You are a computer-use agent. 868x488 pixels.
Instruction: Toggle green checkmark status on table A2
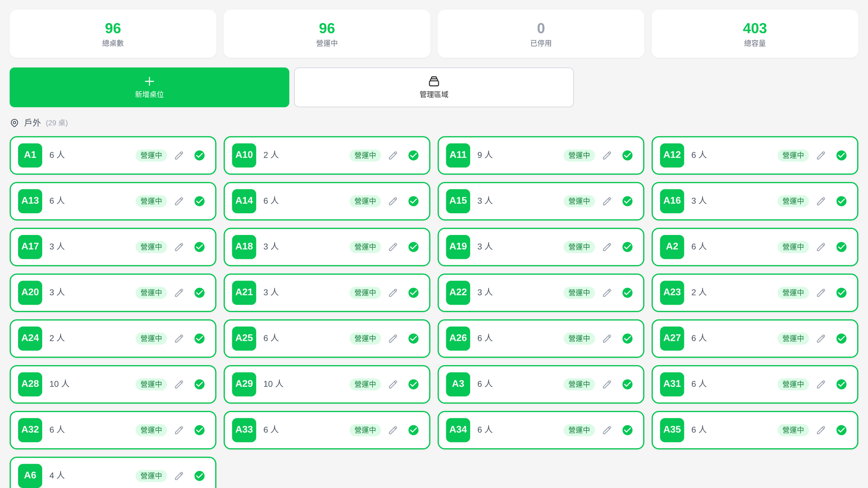(x=841, y=247)
